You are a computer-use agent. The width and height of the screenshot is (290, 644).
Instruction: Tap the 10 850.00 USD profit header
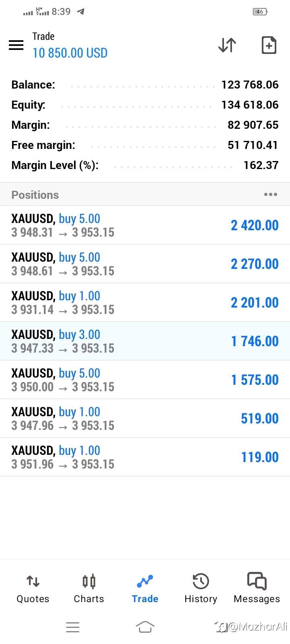tap(70, 53)
